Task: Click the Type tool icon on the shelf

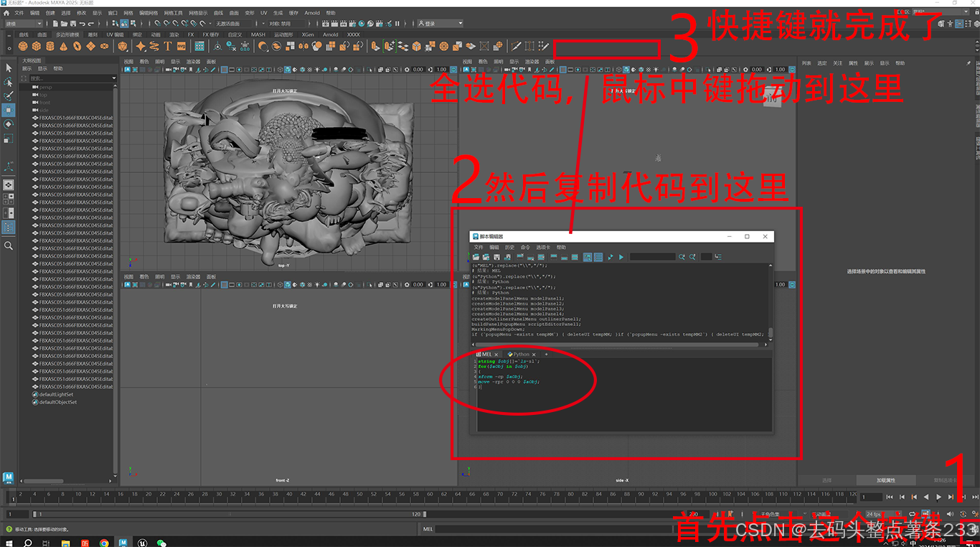Action: tap(168, 47)
